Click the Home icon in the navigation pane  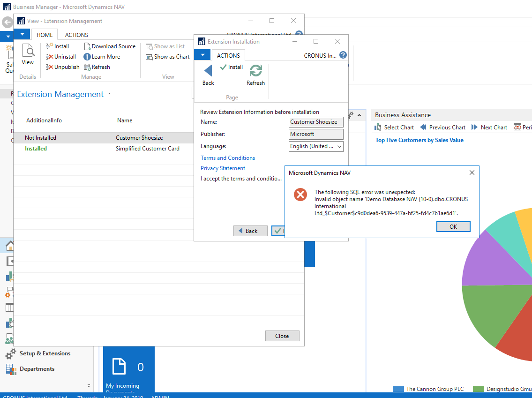click(9, 246)
